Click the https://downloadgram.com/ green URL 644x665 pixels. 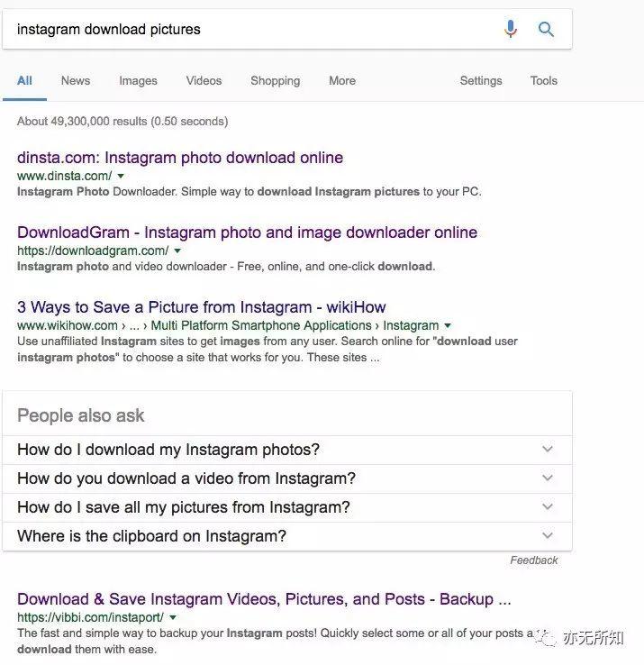[93, 251]
